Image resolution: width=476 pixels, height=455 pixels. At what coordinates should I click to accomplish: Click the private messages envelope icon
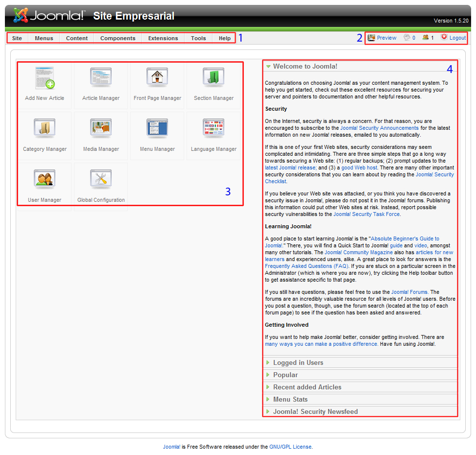tap(407, 37)
